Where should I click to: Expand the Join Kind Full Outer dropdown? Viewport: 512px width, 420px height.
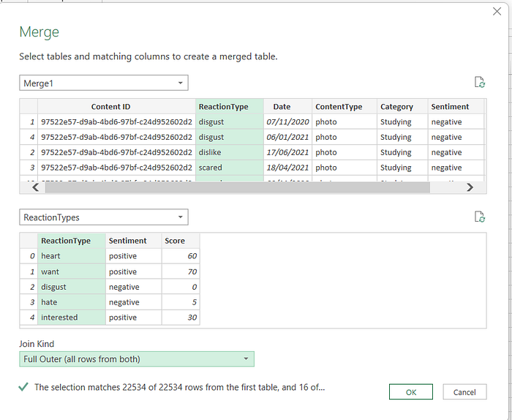(137, 359)
